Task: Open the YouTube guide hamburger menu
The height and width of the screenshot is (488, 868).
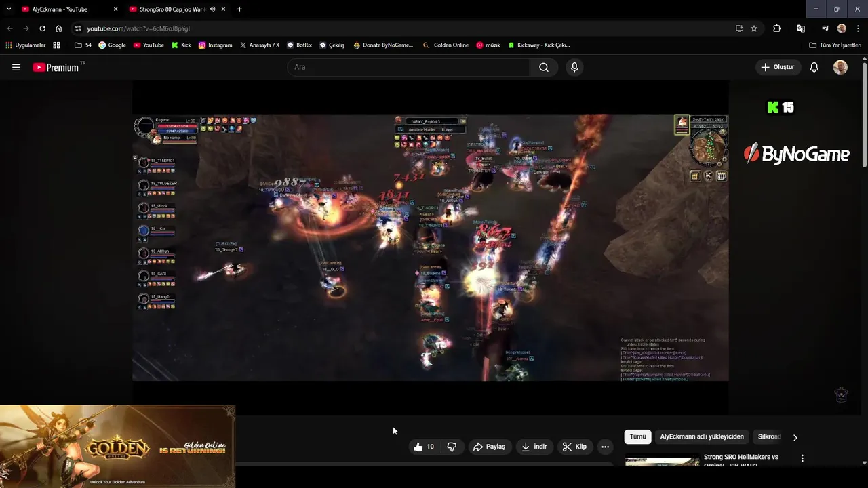Action: tap(16, 67)
